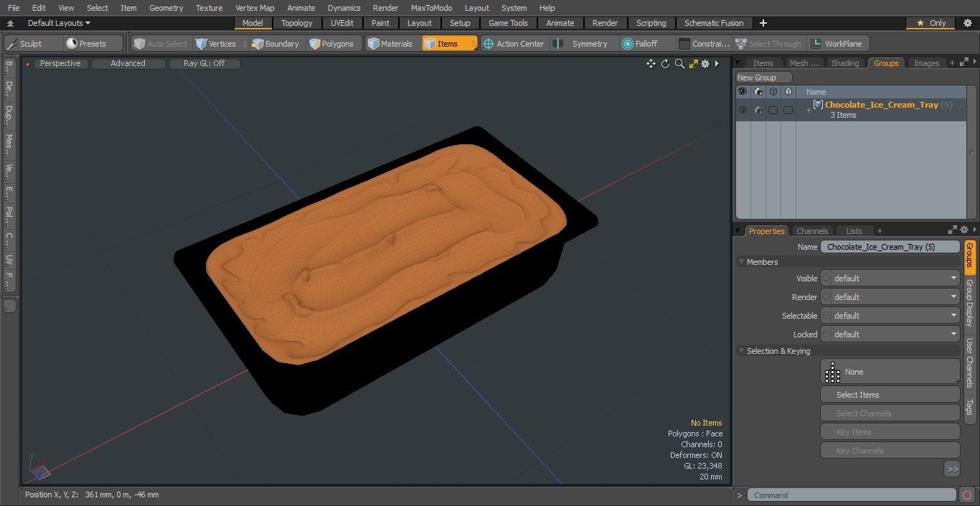The height and width of the screenshot is (506, 980).
Task: Click the None selection set button
Action: click(890, 372)
